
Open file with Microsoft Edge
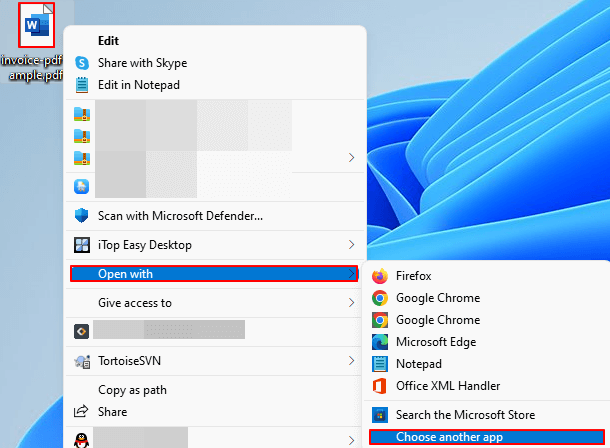tap(487, 342)
